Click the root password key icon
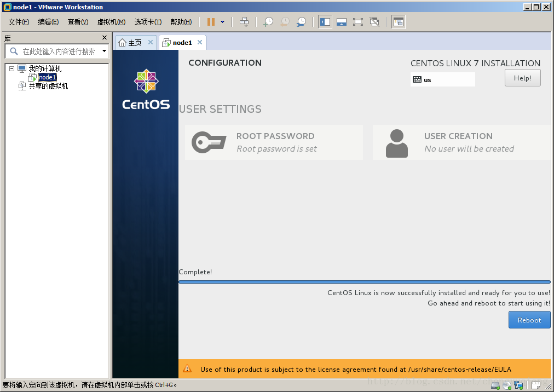The height and width of the screenshot is (392, 554). (209, 142)
